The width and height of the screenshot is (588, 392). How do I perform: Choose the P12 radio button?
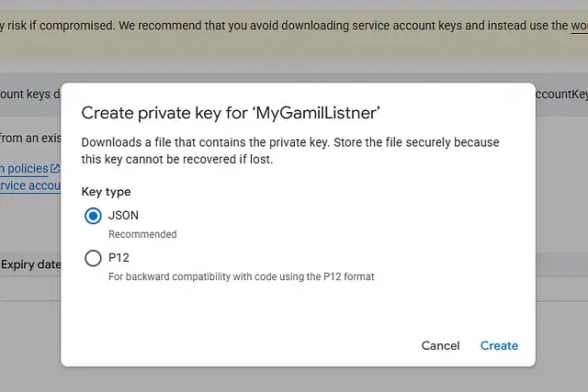93,258
